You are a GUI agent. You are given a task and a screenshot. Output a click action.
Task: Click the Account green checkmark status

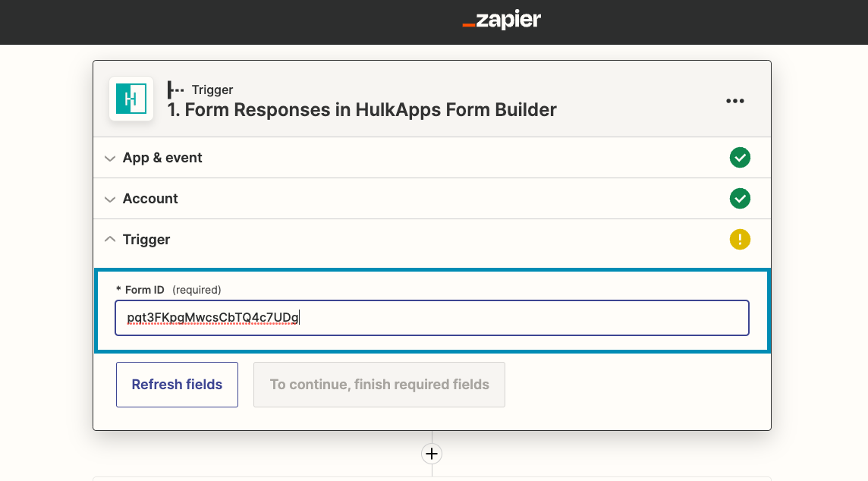(x=740, y=199)
